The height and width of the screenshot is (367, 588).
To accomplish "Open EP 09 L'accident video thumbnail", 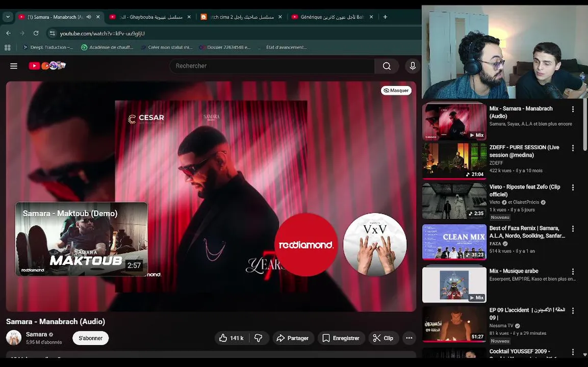I will pos(454,324).
